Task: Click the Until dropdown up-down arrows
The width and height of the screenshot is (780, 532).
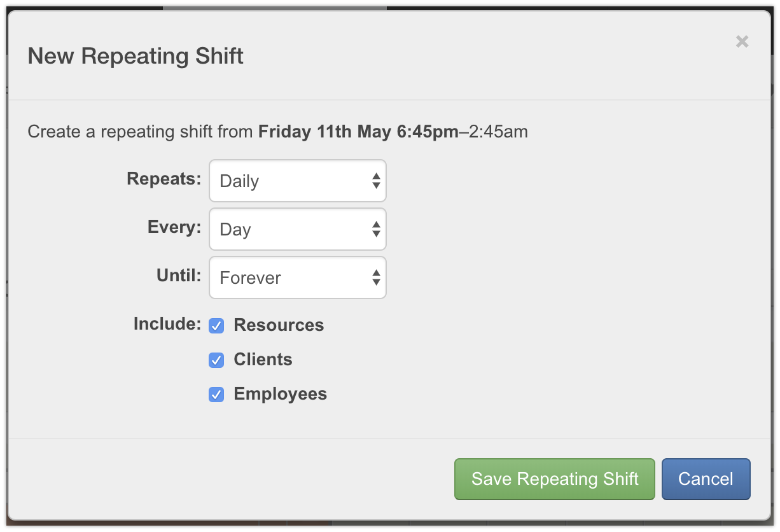Action: pos(376,277)
